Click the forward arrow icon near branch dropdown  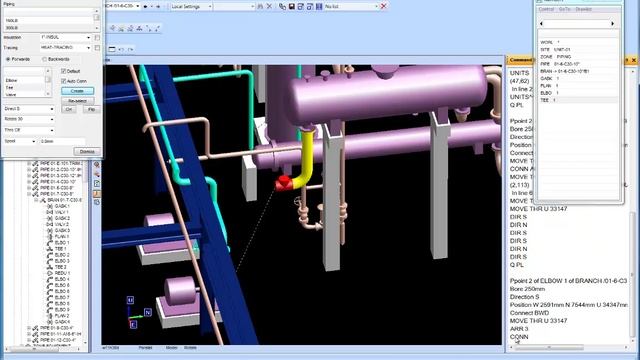click(x=158, y=6)
